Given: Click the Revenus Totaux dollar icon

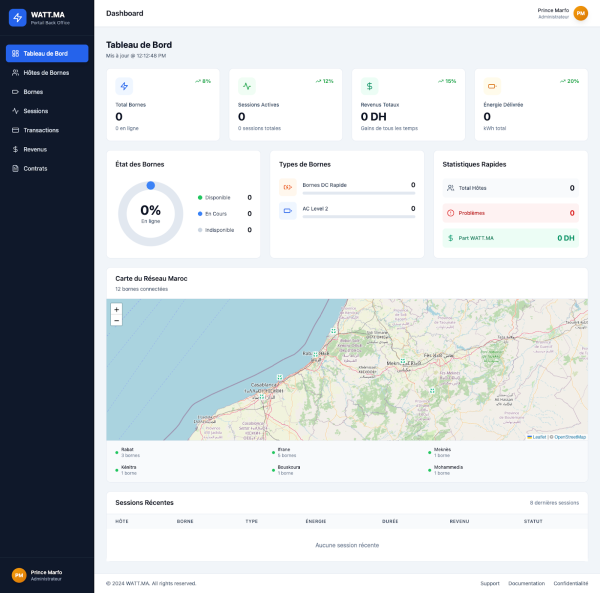Looking at the screenshot, I should pos(369,86).
